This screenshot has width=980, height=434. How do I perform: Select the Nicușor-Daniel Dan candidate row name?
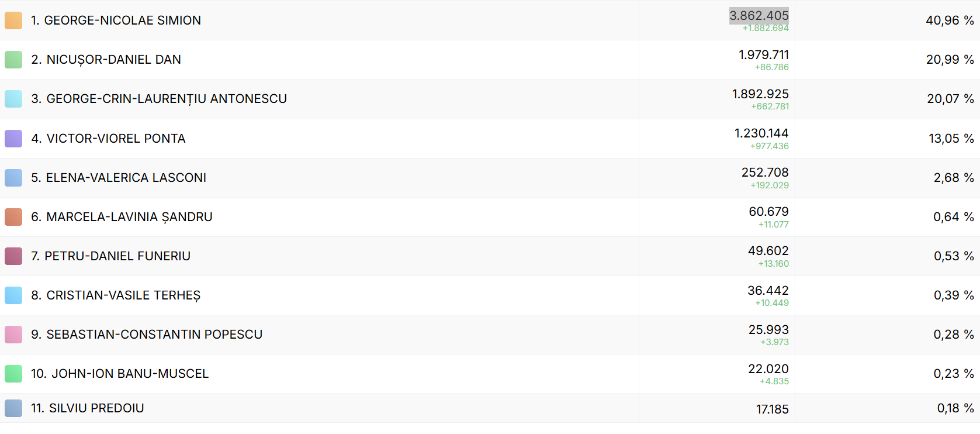click(x=106, y=60)
